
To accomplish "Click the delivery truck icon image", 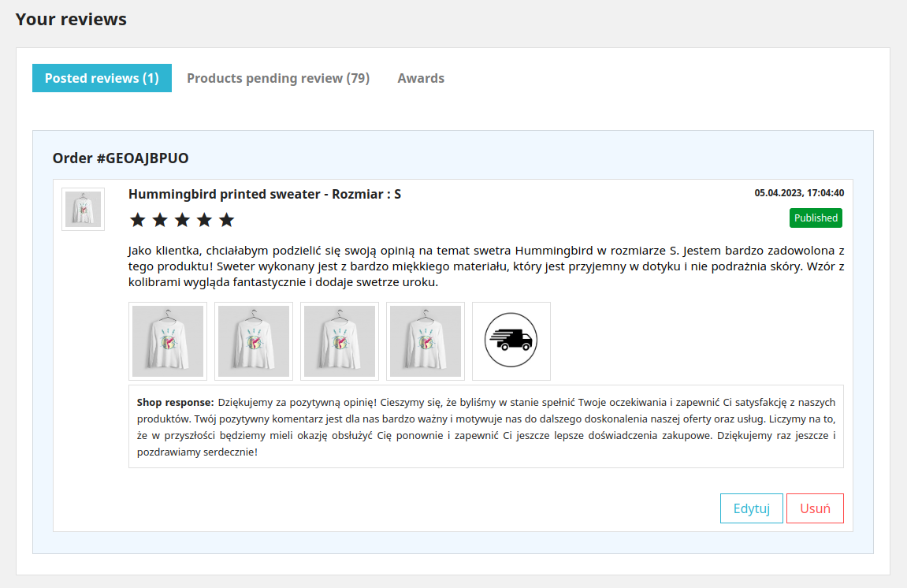I will (x=511, y=341).
